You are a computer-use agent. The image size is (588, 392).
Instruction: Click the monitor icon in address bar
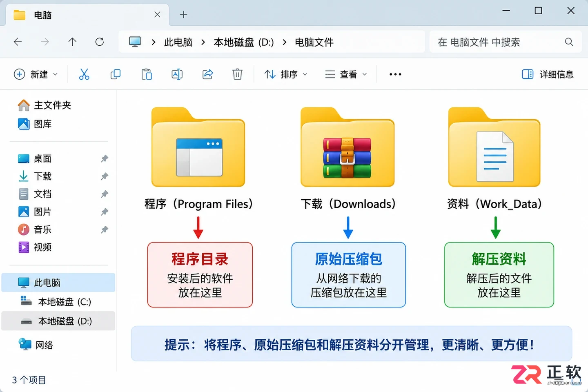click(x=135, y=42)
